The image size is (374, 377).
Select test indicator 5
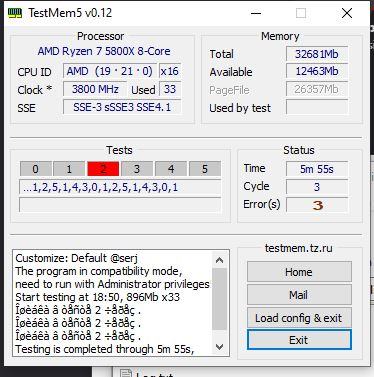pos(205,169)
